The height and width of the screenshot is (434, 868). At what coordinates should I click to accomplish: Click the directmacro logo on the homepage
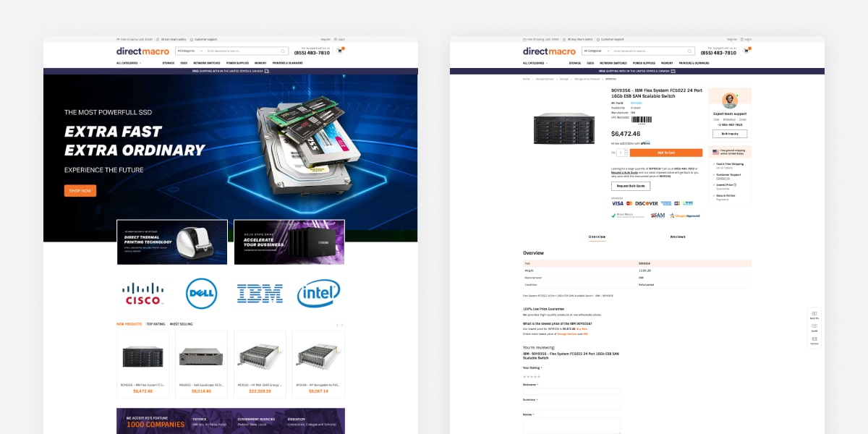(x=142, y=51)
